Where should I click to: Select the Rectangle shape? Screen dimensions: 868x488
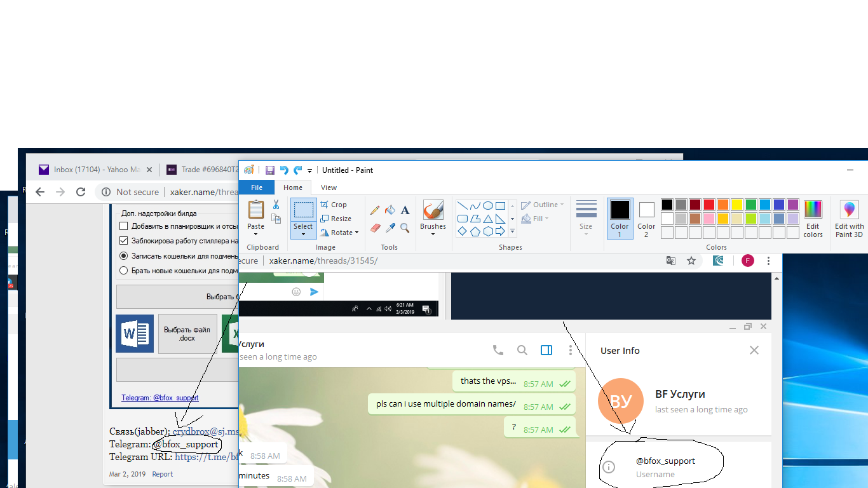pos(501,206)
